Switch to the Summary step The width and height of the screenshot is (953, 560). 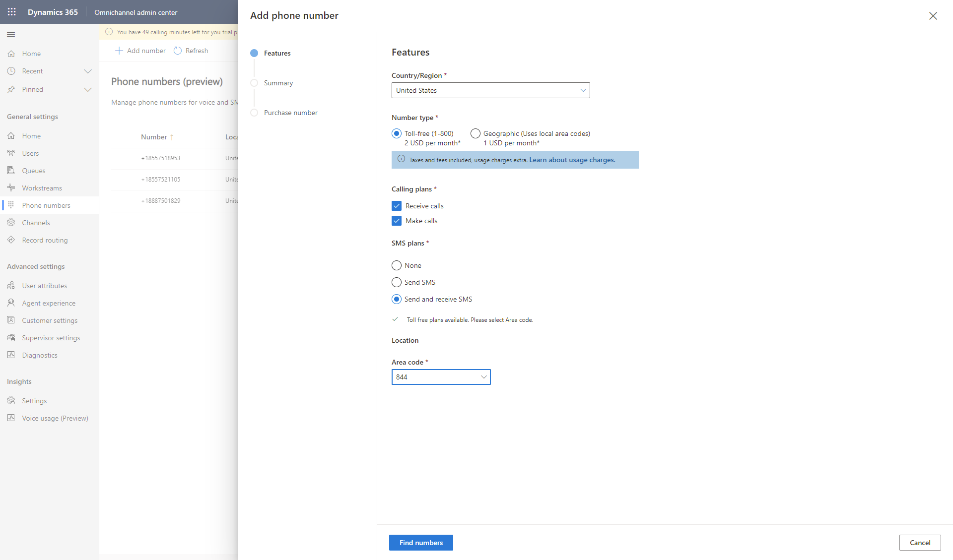[x=279, y=83]
